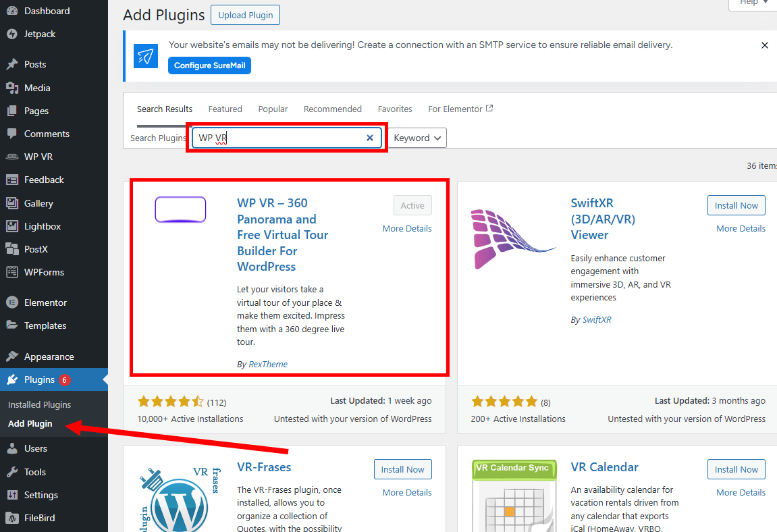
Task: Click the Plugins update count badge
Action: point(64,380)
